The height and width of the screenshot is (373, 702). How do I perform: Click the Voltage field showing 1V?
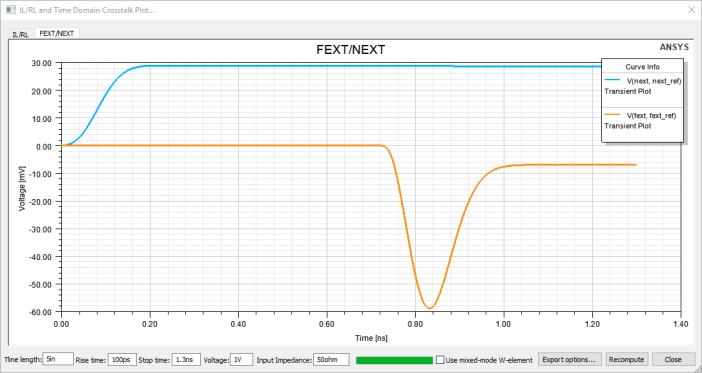241,359
